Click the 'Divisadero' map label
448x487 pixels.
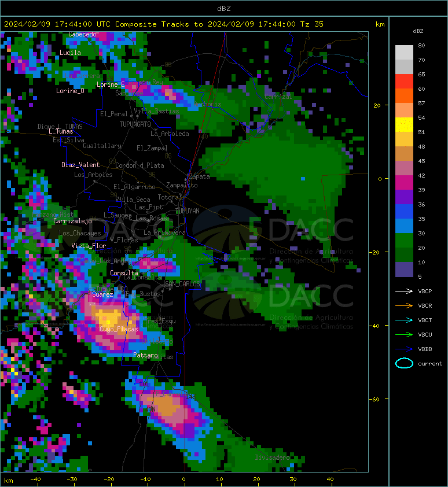pos(273,458)
